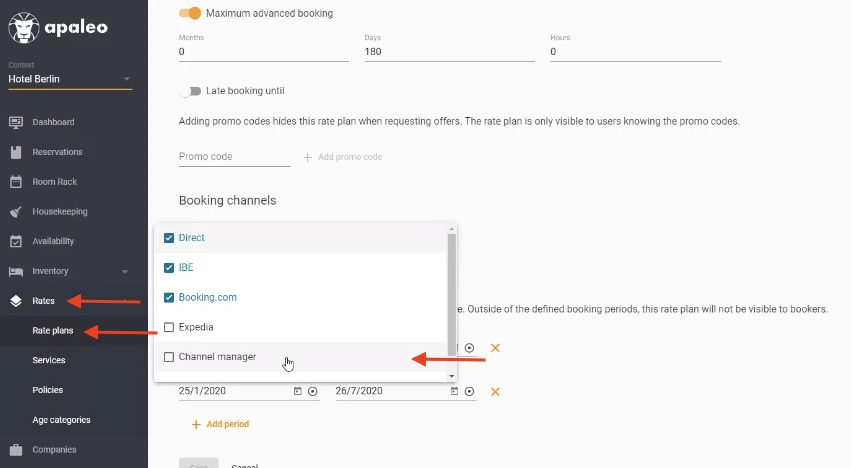Uncheck the Booking.com channel option
Viewport: 851px width, 468px height.
[x=169, y=297]
